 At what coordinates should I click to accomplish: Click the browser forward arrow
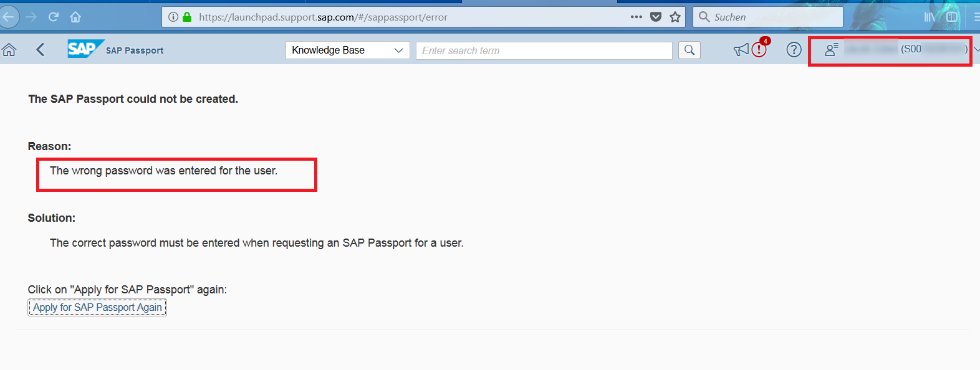coord(31,17)
